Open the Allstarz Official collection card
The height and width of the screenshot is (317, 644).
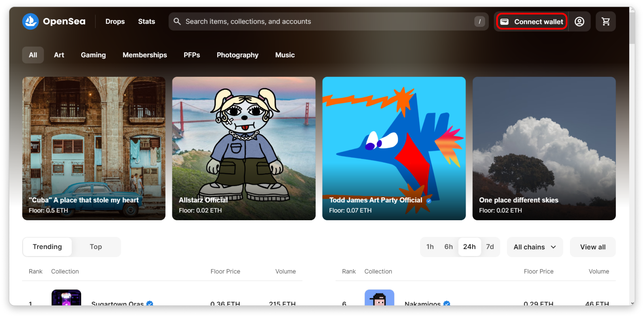point(243,148)
